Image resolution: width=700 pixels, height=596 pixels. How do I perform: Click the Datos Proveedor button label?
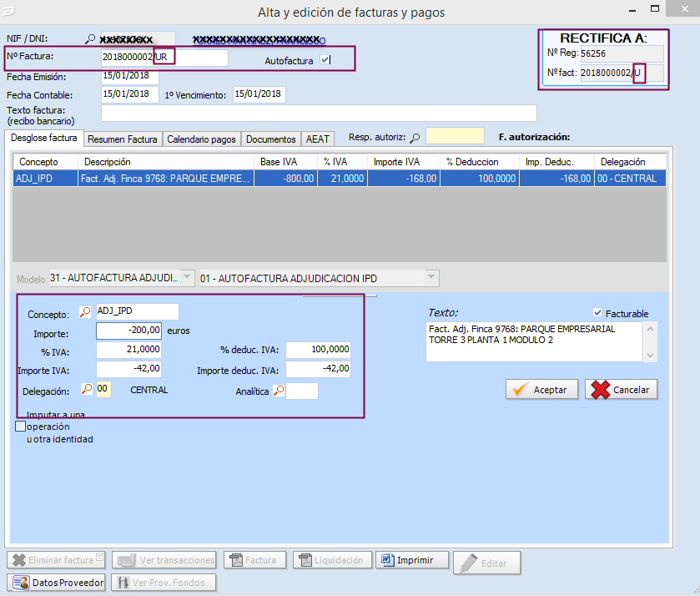(x=68, y=583)
